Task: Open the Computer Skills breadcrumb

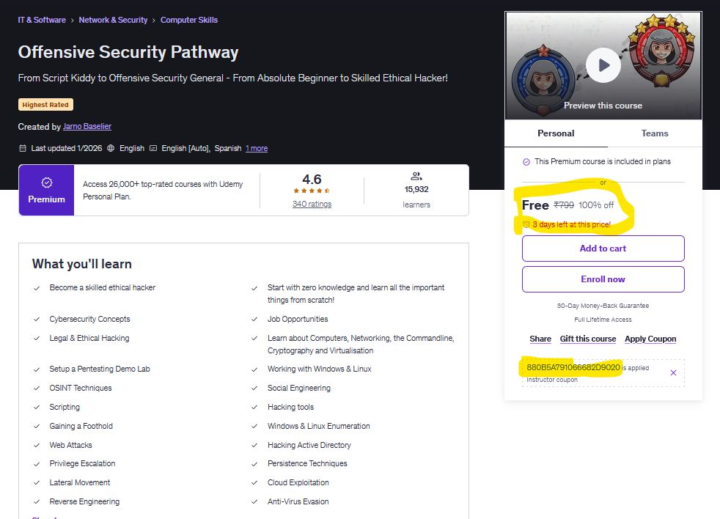Action: tap(189, 20)
